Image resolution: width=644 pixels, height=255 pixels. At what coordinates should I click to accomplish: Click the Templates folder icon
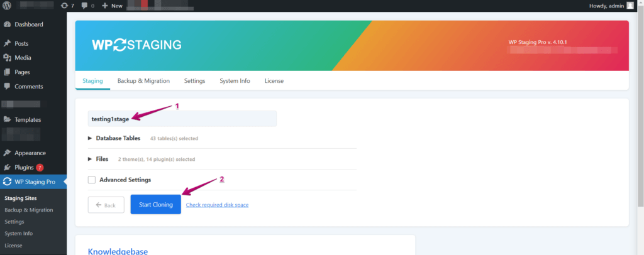click(7, 120)
